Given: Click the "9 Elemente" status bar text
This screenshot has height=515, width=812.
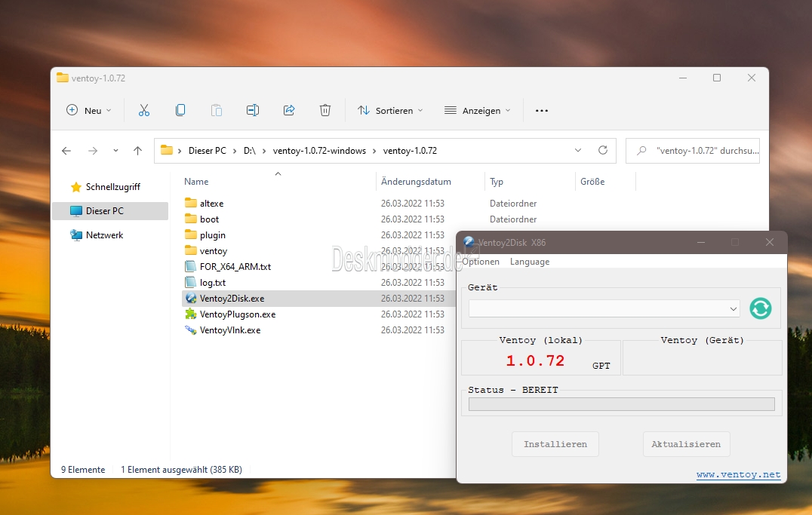Looking at the screenshot, I should 83,470.
